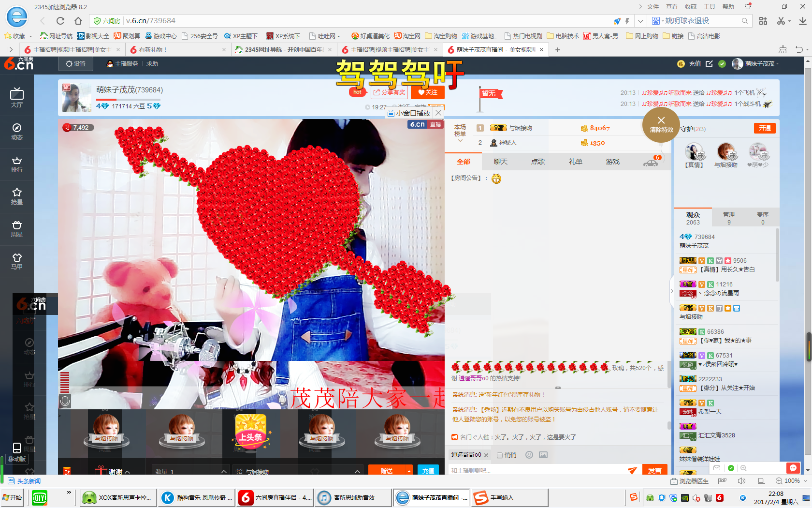Click the 6.cn site logo
This screenshot has height=508, width=812.
coord(19,64)
